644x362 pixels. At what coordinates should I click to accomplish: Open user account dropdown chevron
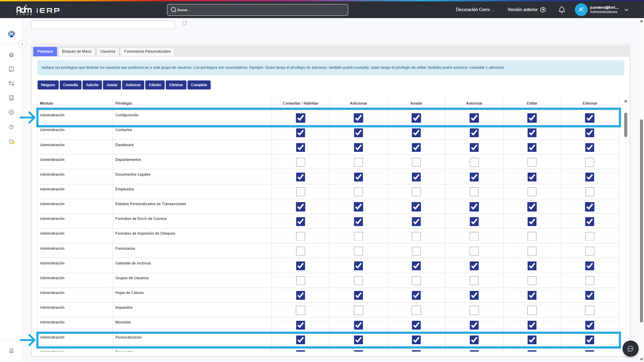(626, 10)
